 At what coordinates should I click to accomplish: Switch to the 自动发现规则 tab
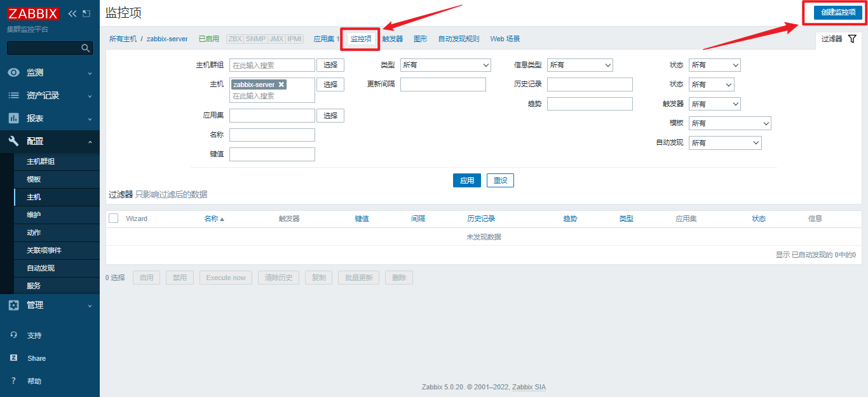click(459, 39)
